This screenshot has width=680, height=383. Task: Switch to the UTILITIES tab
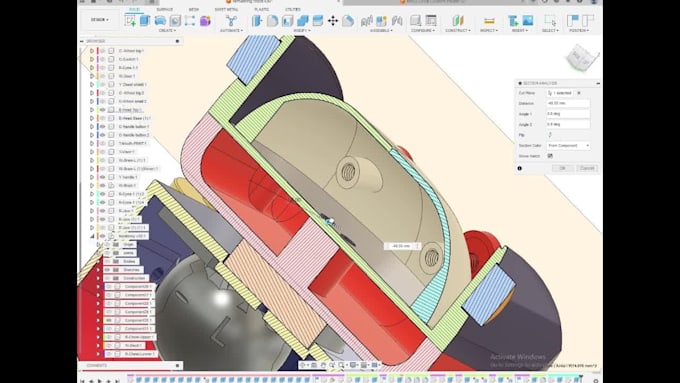coord(293,9)
